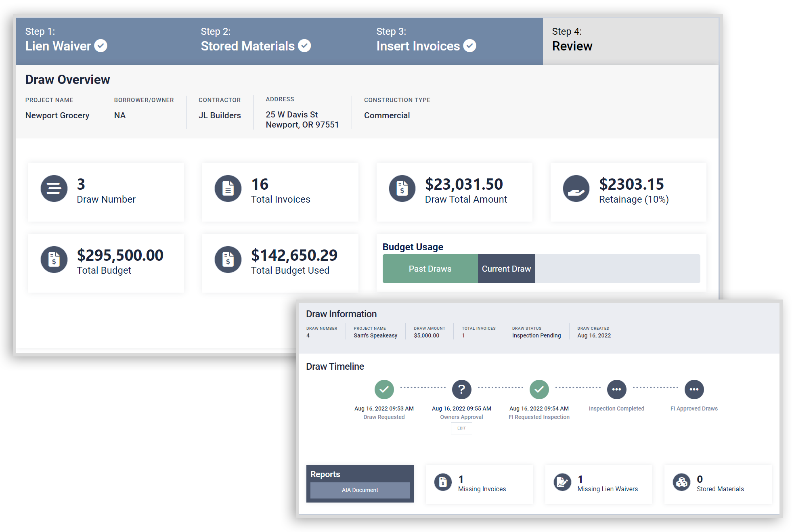Viewport: 792px width, 532px height.
Task: Click the JL Builders contractor name
Action: click(220, 115)
